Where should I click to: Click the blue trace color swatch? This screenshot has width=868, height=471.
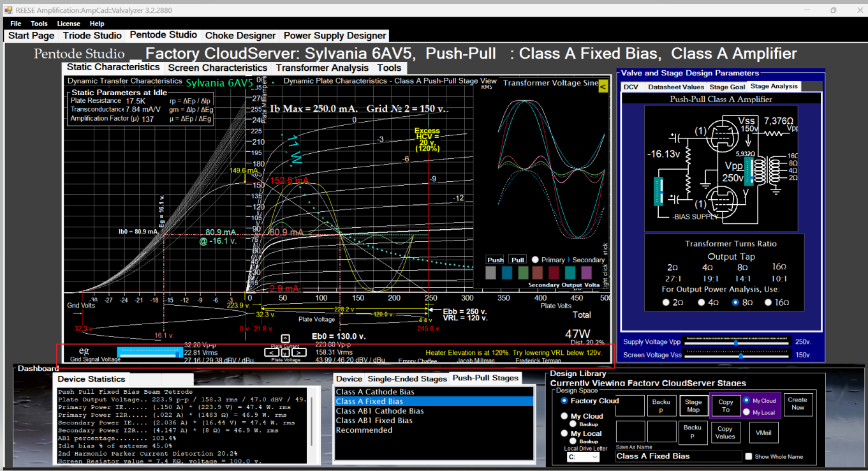point(507,273)
